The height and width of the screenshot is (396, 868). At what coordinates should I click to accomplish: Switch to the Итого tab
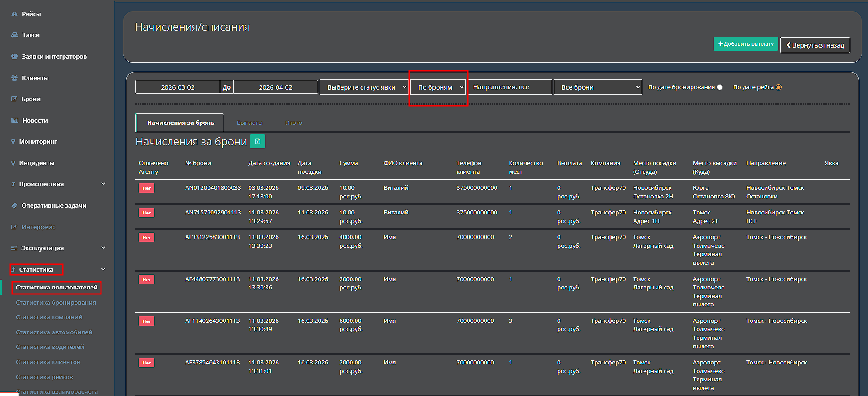[293, 123]
